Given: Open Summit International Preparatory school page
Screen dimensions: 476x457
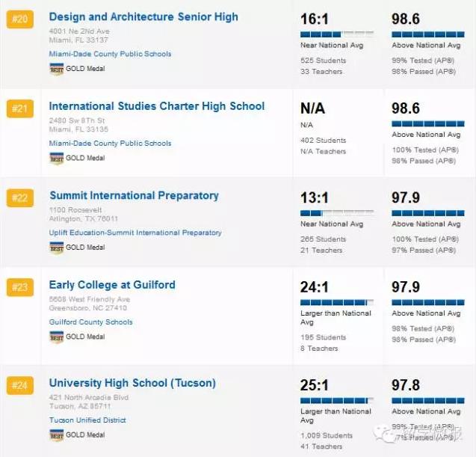Looking at the screenshot, I should click(134, 195).
